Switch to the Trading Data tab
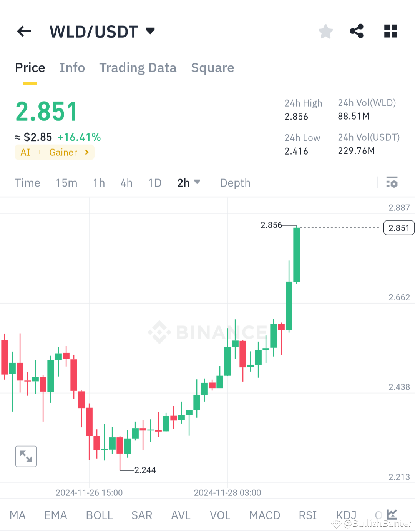This screenshot has height=532, width=415. [x=138, y=68]
